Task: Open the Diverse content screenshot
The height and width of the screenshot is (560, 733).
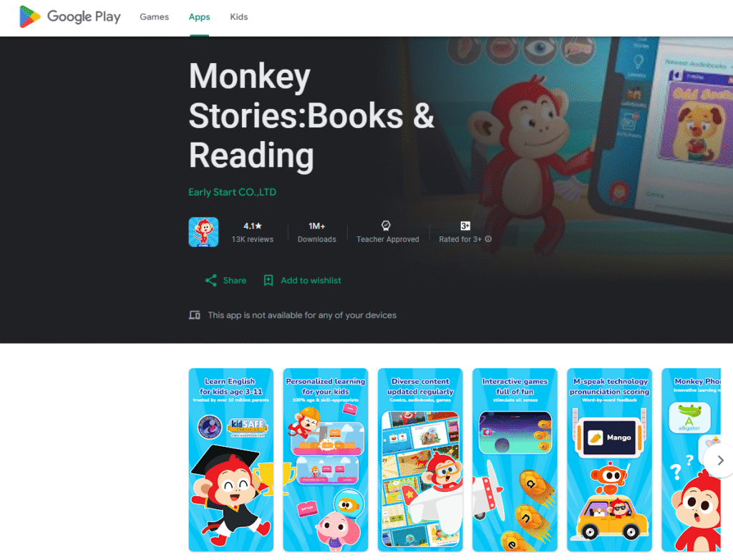Action: click(x=420, y=460)
